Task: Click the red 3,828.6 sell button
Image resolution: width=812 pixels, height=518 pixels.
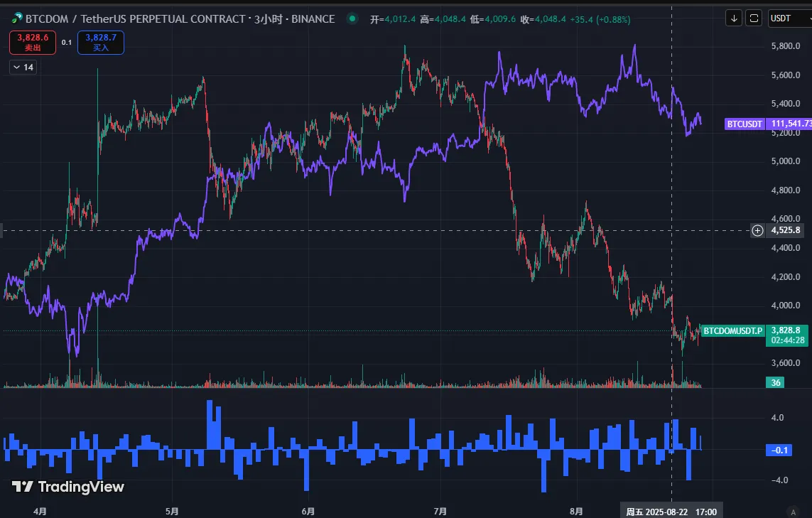Action: pos(32,43)
